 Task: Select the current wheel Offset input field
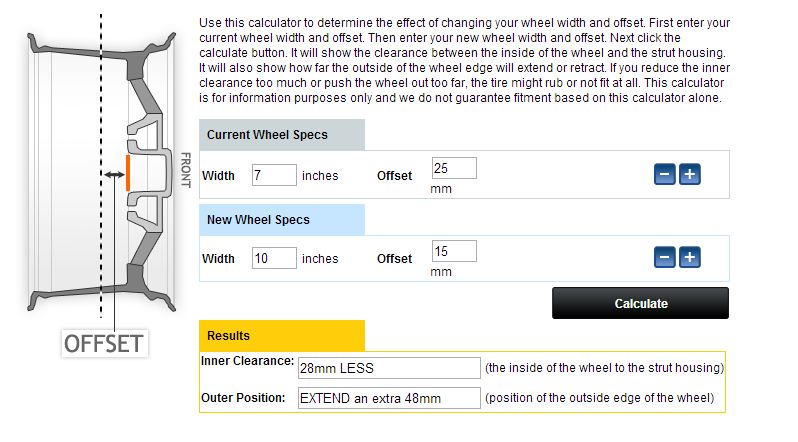point(454,168)
